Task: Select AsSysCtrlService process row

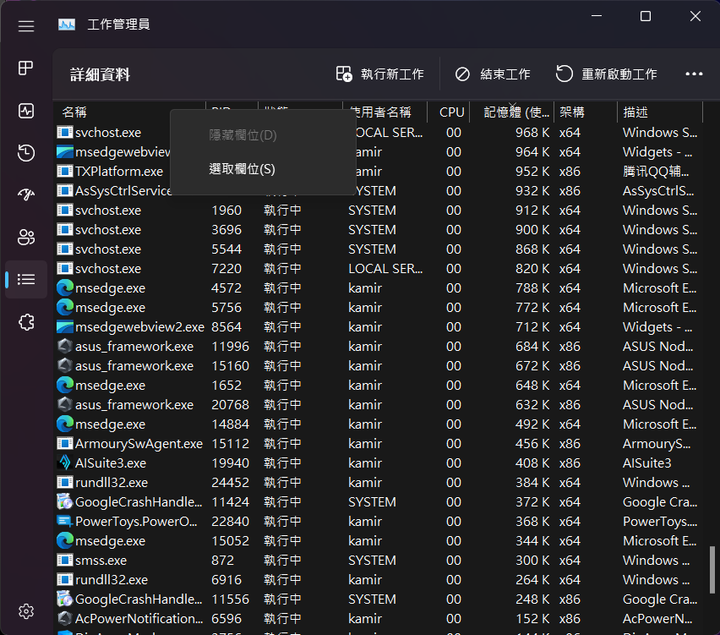Action: [x=377, y=191]
